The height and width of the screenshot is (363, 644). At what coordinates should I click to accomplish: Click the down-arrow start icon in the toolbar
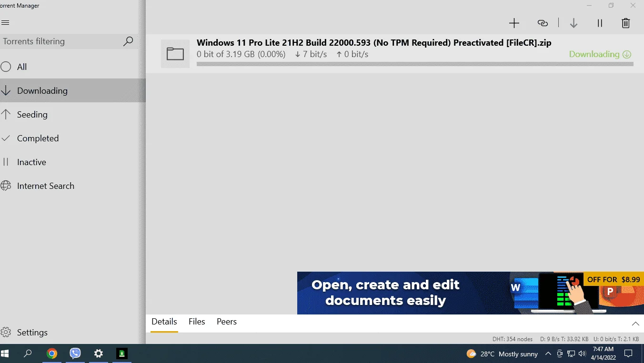point(574,23)
